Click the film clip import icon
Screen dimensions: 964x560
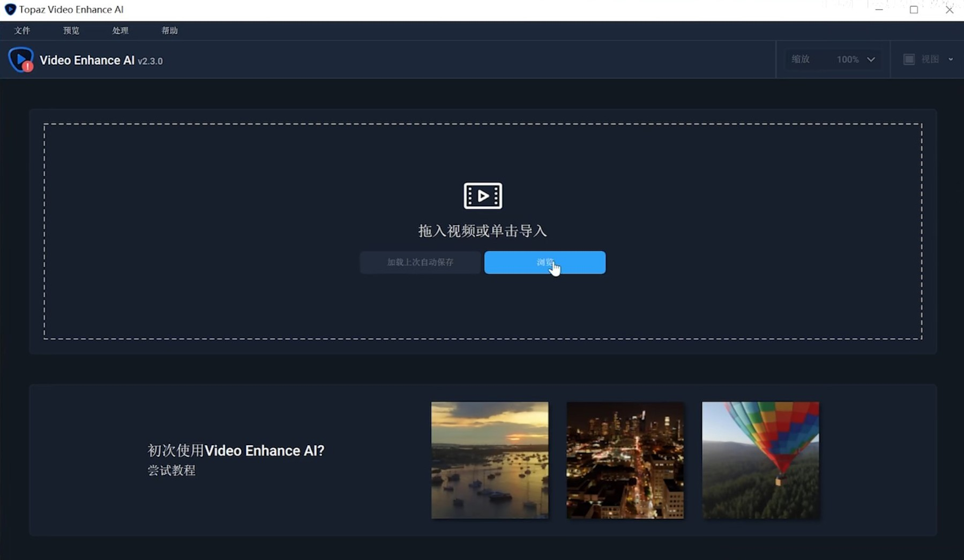click(x=482, y=196)
